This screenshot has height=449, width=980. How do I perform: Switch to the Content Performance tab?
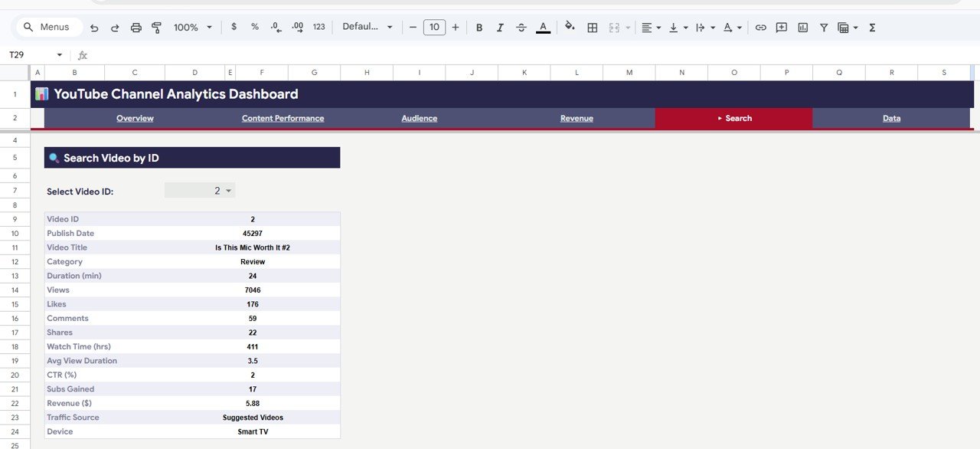[283, 119]
